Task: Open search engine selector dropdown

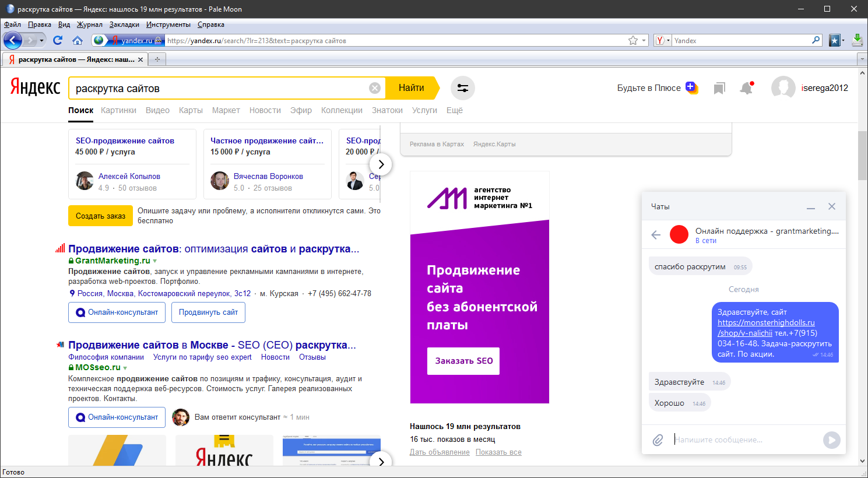Action: [662, 40]
